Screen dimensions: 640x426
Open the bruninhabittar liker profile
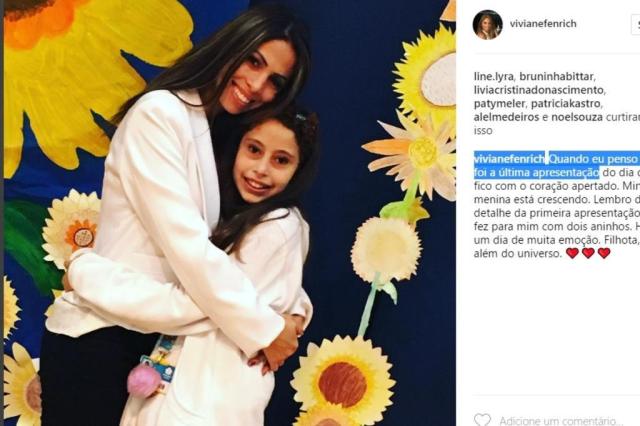[557, 76]
